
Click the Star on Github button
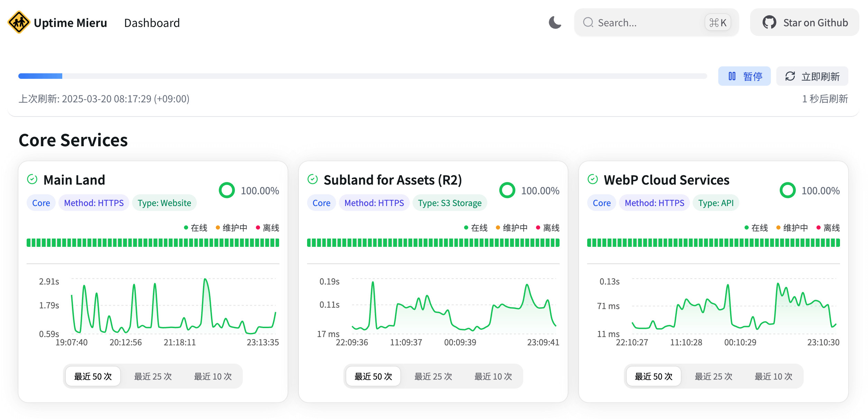click(x=804, y=22)
